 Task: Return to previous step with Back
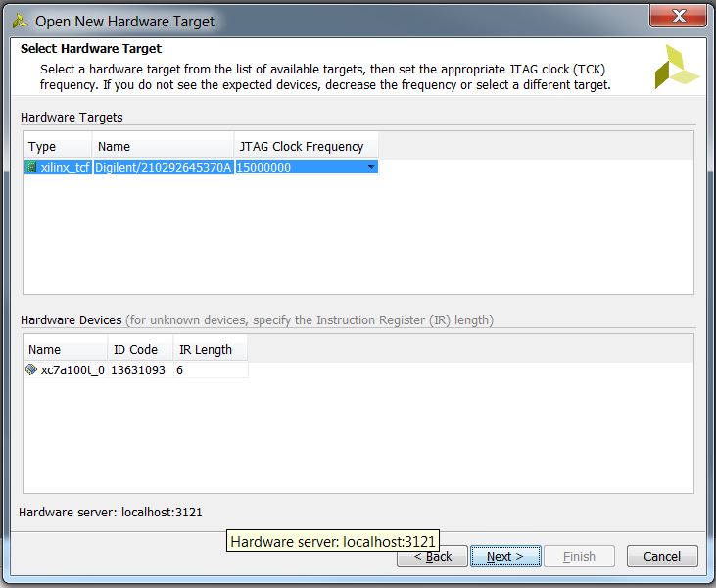[x=432, y=556]
